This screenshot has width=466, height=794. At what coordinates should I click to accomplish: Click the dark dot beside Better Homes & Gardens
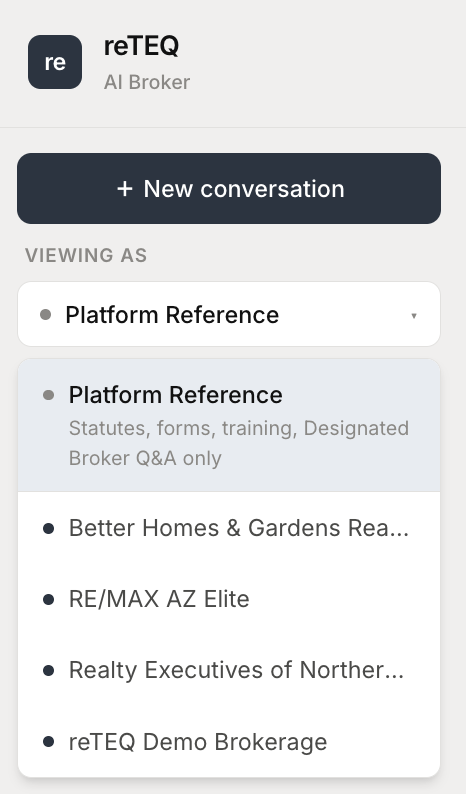pyautogui.click(x=49, y=529)
